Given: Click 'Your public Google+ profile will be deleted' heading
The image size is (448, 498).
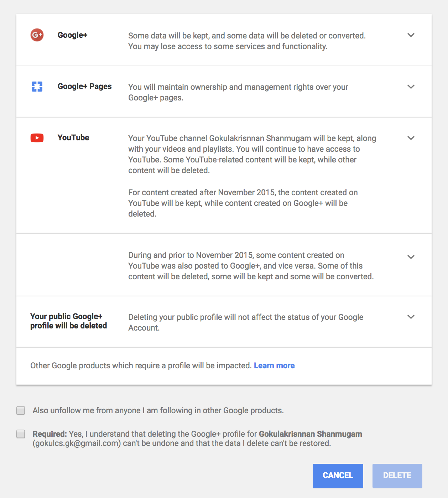Looking at the screenshot, I should pos(69,321).
